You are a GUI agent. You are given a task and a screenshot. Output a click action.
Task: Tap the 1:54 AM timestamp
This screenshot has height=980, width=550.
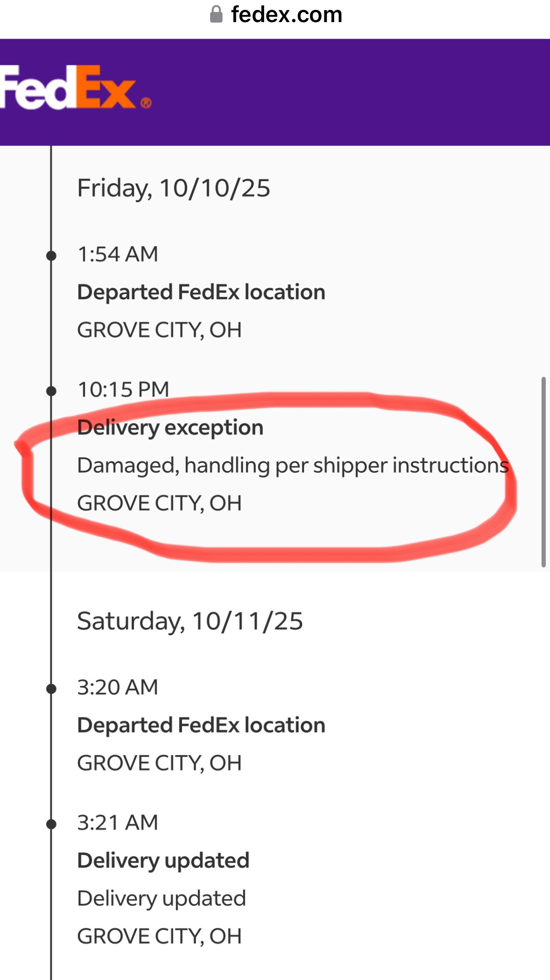pyautogui.click(x=118, y=254)
